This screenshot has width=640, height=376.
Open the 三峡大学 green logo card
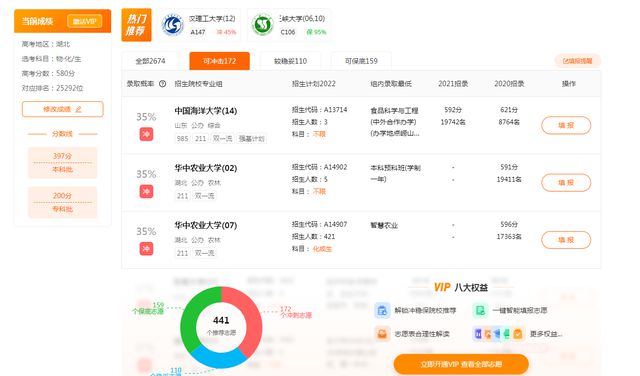click(289, 25)
